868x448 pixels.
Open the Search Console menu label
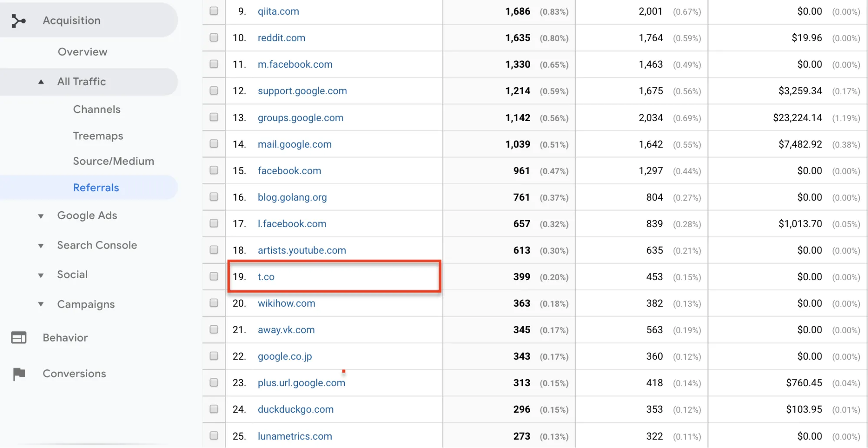point(97,245)
